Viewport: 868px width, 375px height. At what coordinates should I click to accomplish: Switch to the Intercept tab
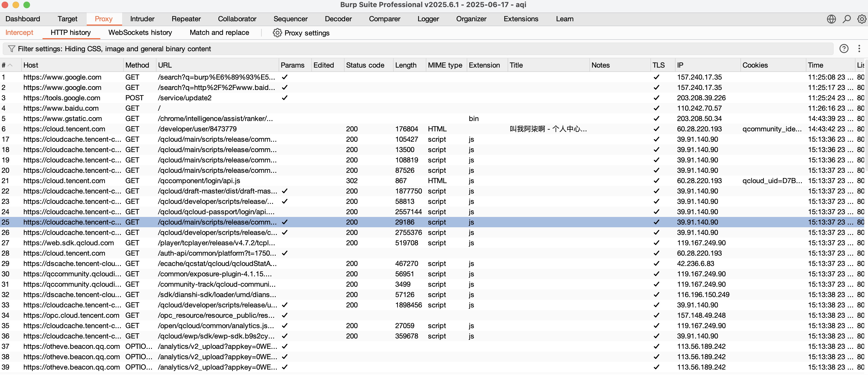coord(19,33)
